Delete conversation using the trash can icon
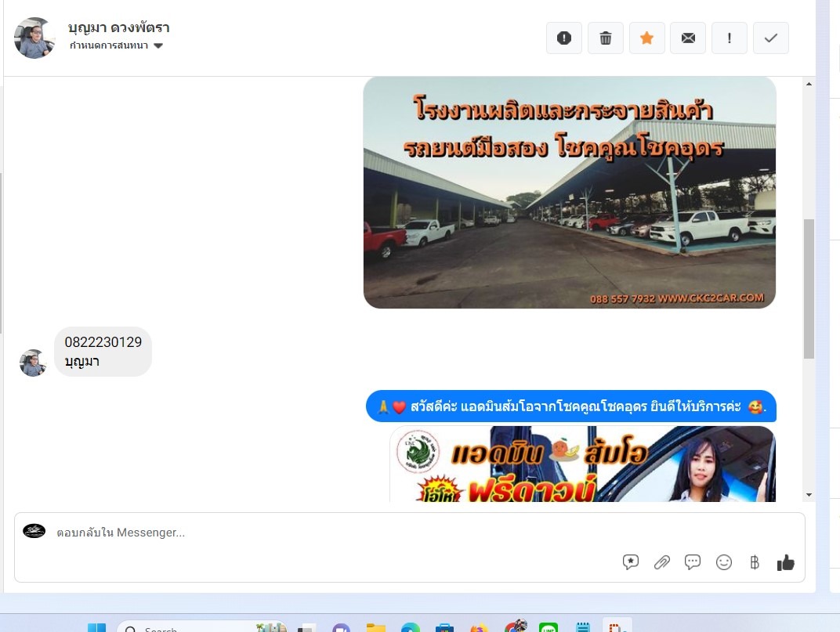Viewport: 840px width, 632px height. 606,38
